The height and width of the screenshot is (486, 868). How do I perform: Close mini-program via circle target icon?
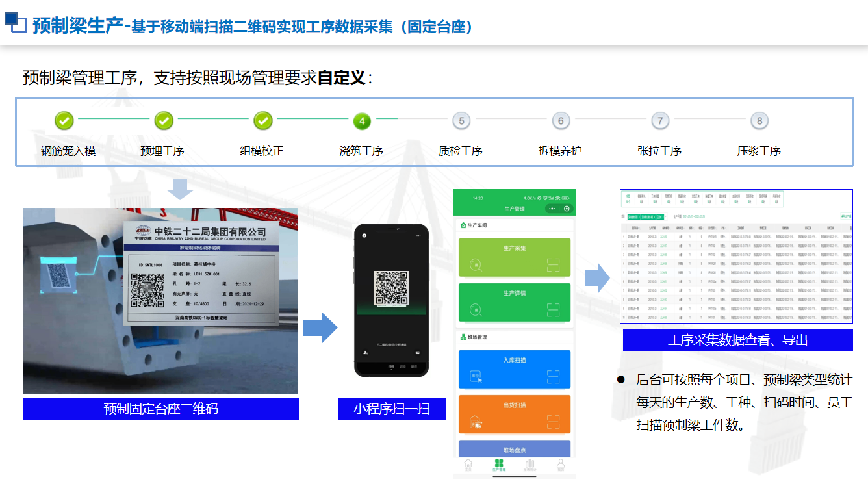pyautogui.click(x=567, y=209)
